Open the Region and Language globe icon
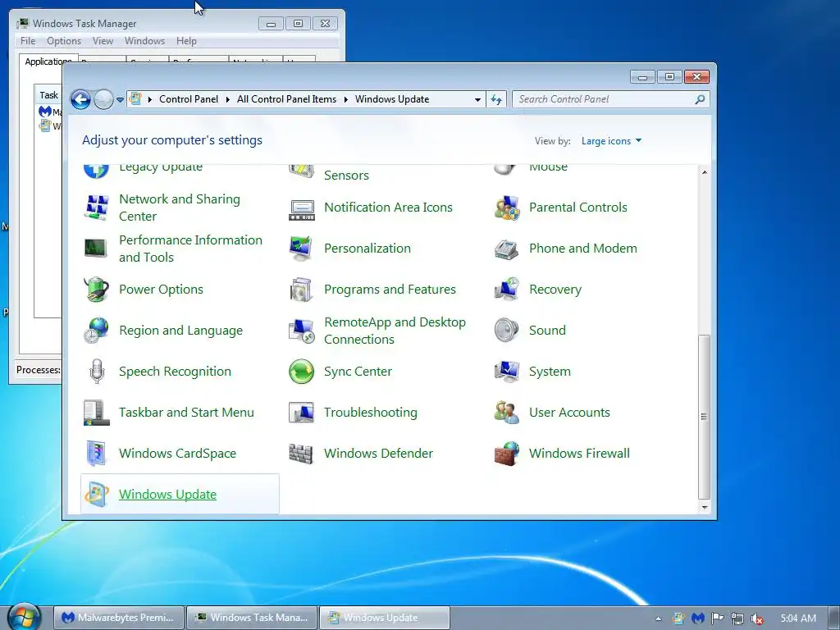The width and height of the screenshot is (840, 630). [x=97, y=331]
